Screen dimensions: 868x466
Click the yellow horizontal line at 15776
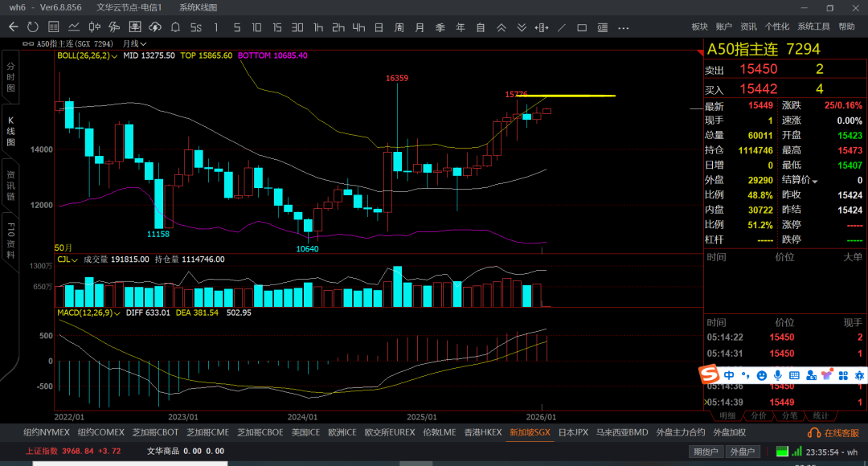pyautogui.click(x=566, y=96)
